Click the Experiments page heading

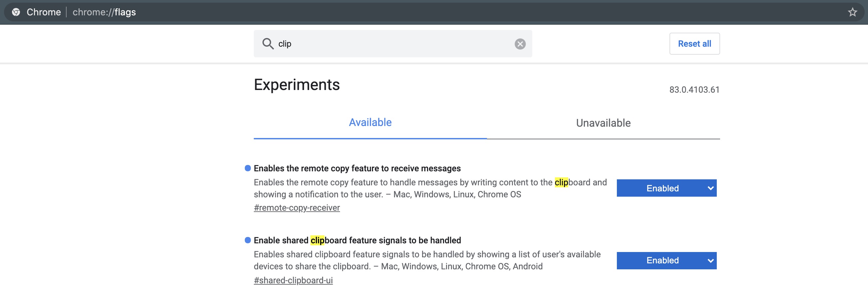[296, 85]
